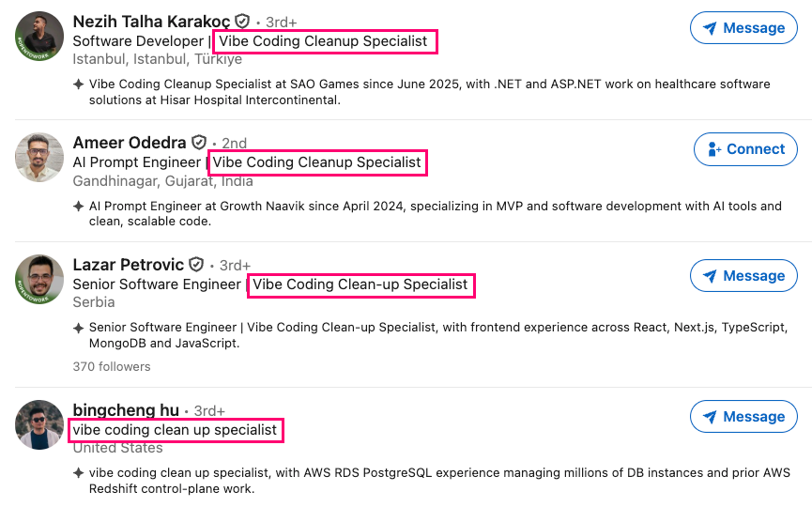
Task: Open Nezih Talha Karakoç's profile photo
Action: click(39, 37)
